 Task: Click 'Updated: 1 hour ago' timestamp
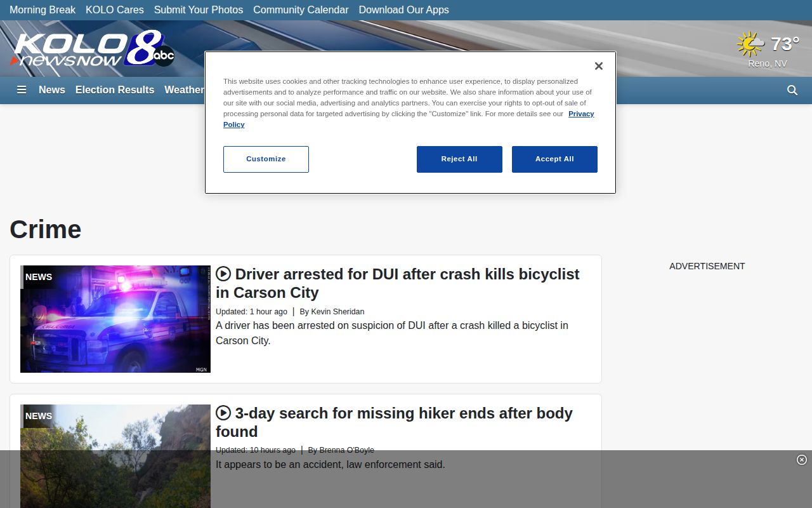tap(251, 312)
